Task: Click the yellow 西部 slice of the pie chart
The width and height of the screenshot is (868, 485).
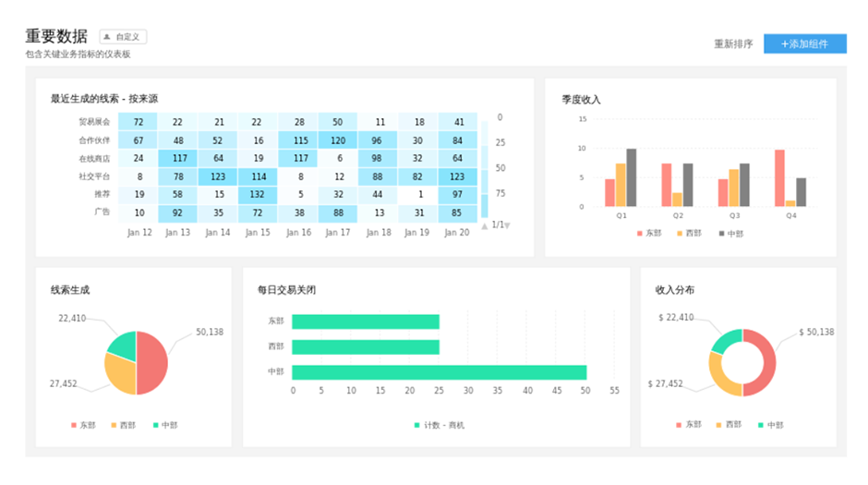Action: click(120, 375)
